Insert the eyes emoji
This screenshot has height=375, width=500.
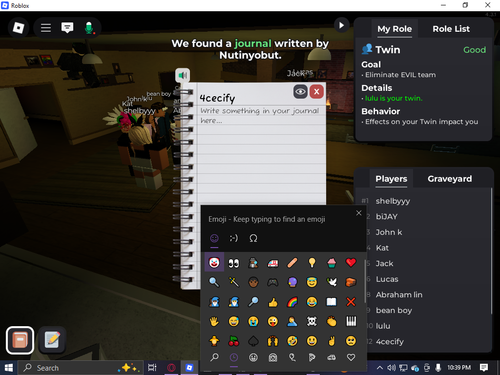click(x=234, y=263)
